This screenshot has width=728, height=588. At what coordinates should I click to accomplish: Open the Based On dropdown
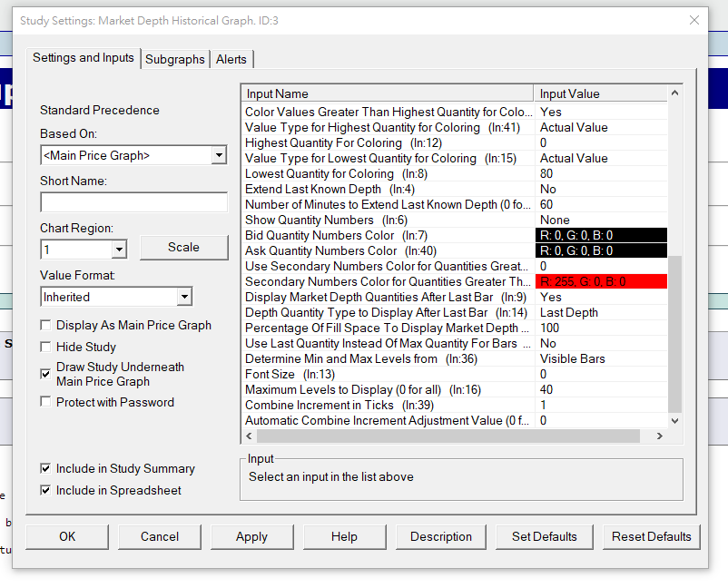219,155
